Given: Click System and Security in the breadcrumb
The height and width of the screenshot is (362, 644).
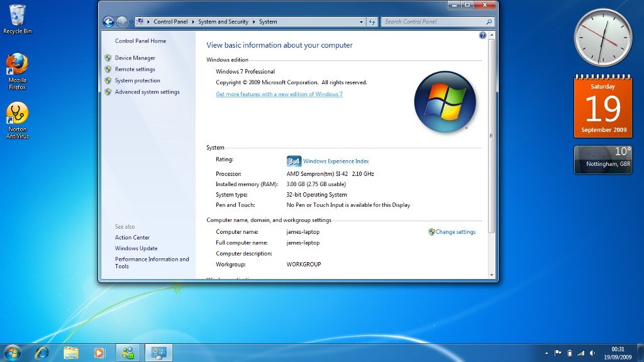Looking at the screenshot, I should pyautogui.click(x=223, y=21).
